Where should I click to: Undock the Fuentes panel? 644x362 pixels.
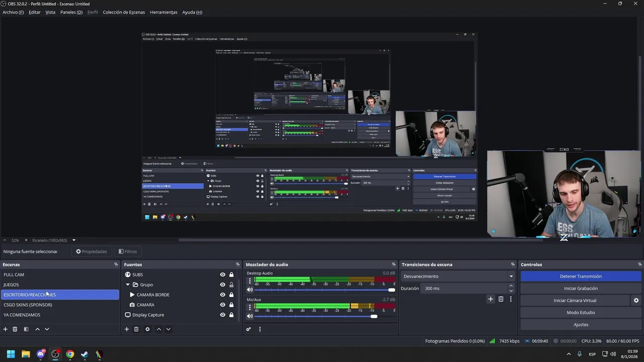pos(237,264)
